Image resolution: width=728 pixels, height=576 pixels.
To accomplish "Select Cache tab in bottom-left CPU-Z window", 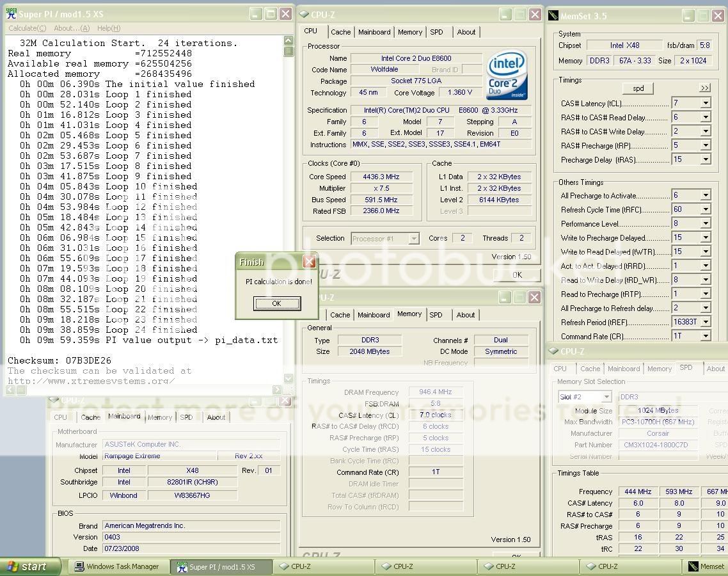I will 90,417.
